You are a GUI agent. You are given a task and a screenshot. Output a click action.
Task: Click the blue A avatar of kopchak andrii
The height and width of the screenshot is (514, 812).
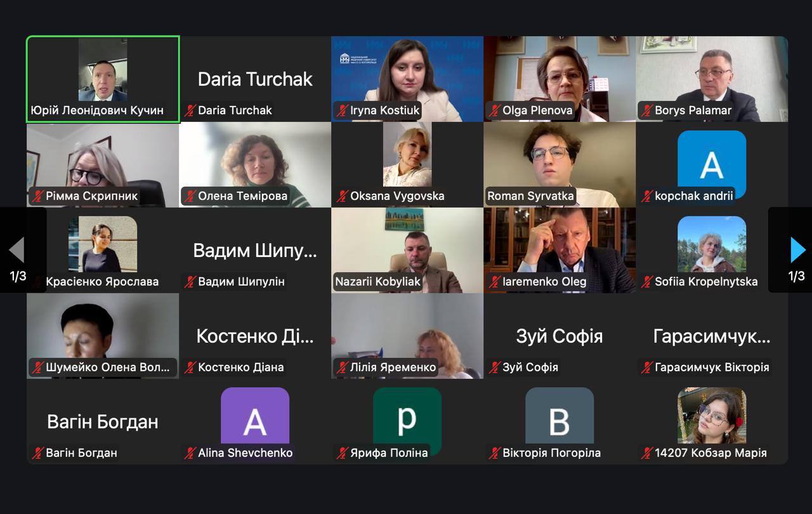point(712,164)
